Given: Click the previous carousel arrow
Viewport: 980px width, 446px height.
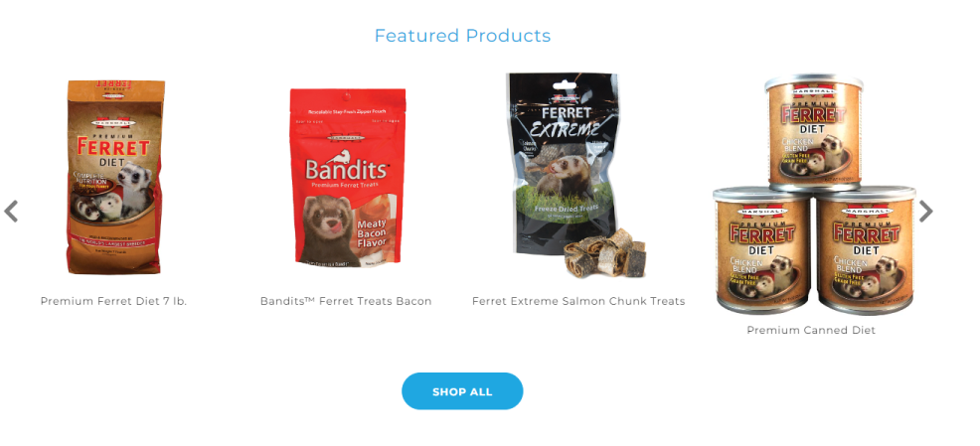Looking at the screenshot, I should pos(11,212).
